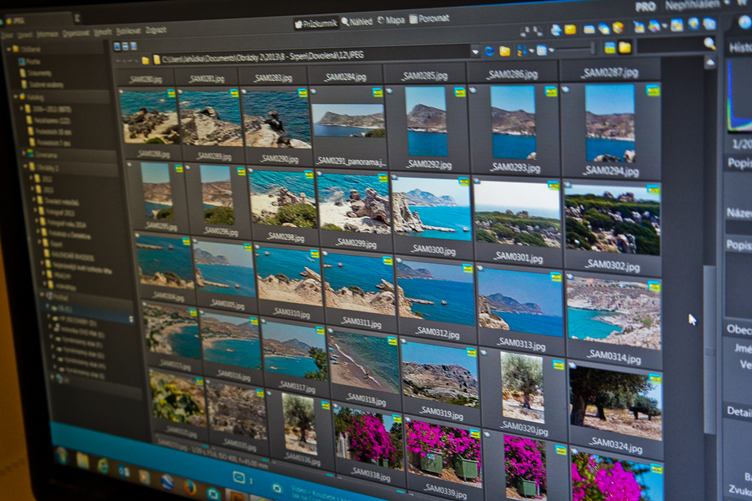Click the refresh icon beside the path bar
The image size is (752, 501).
point(488,51)
